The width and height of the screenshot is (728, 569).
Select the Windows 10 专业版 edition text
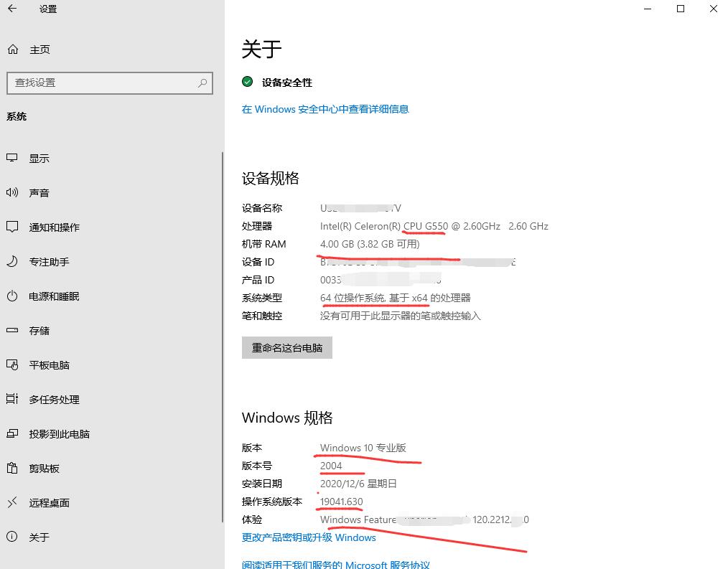point(363,448)
